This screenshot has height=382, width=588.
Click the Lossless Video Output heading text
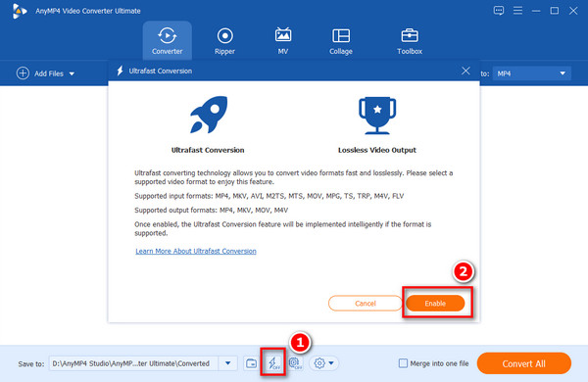377,150
